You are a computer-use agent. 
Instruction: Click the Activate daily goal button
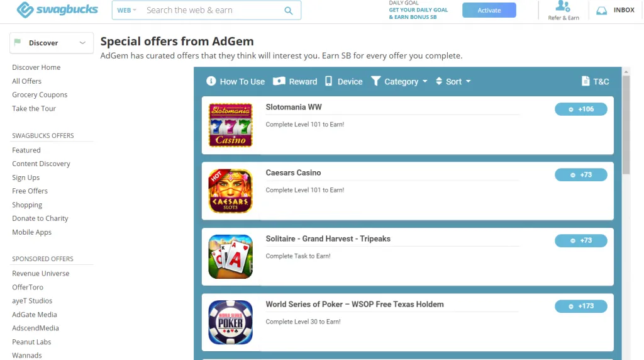[489, 10]
